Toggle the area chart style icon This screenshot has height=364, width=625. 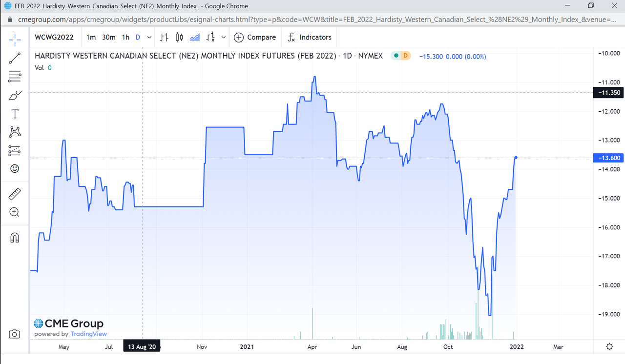[195, 37]
